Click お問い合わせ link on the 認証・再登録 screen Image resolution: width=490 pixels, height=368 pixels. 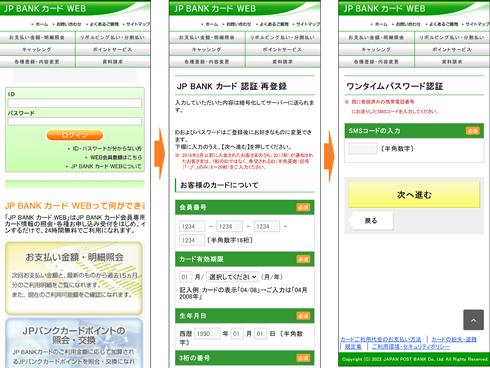[x=239, y=24]
